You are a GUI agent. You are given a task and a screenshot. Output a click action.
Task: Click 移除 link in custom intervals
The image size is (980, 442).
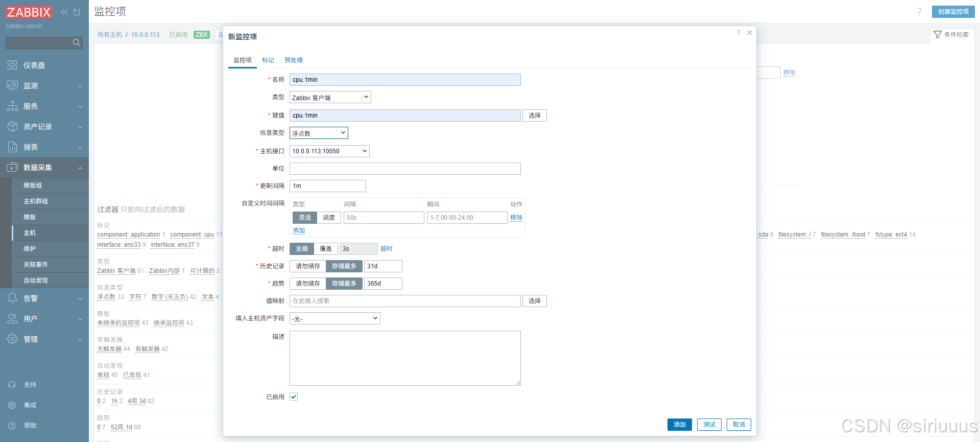tap(516, 218)
